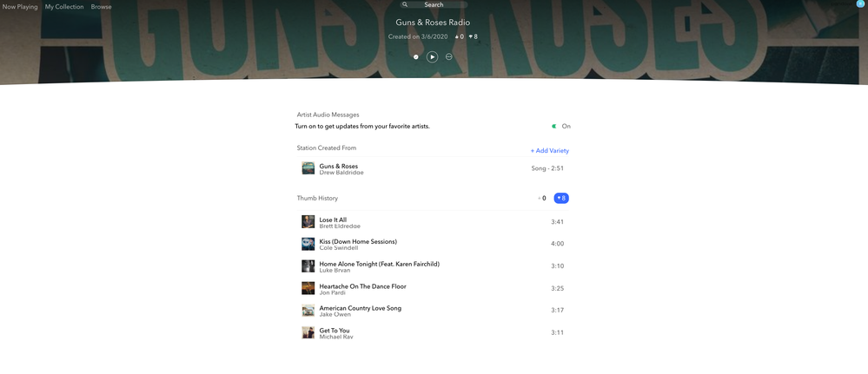Click the Add Variety link
Screen dimensions: 868x374
click(550, 151)
